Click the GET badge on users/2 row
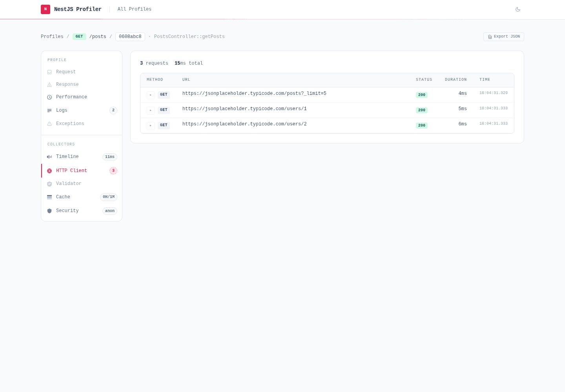This screenshot has width=565, height=392. 164,125
